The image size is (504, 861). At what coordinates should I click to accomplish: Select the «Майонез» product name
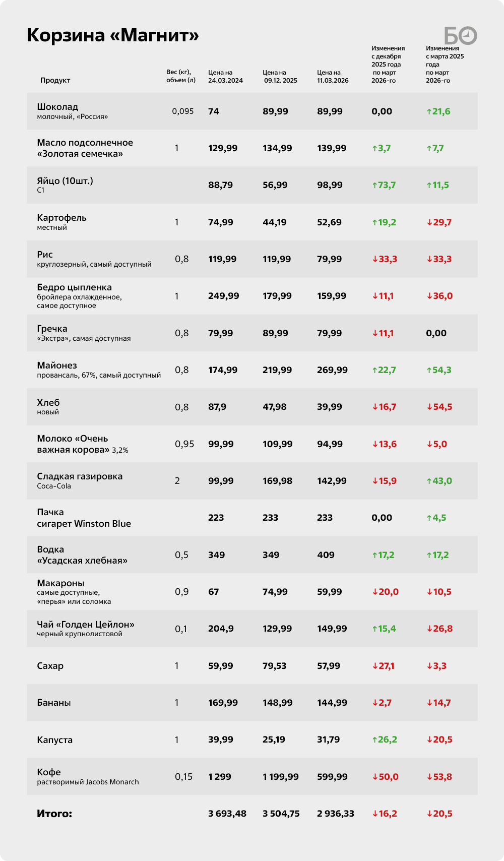point(57,365)
